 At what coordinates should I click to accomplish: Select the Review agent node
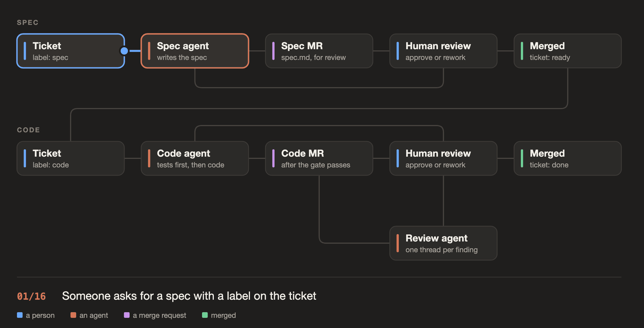click(x=444, y=243)
